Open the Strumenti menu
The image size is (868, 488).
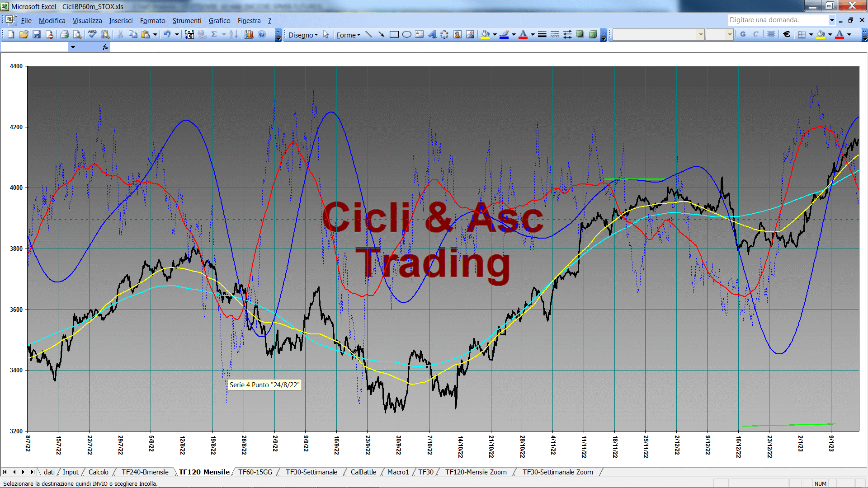pyautogui.click(x=187, y=20)
